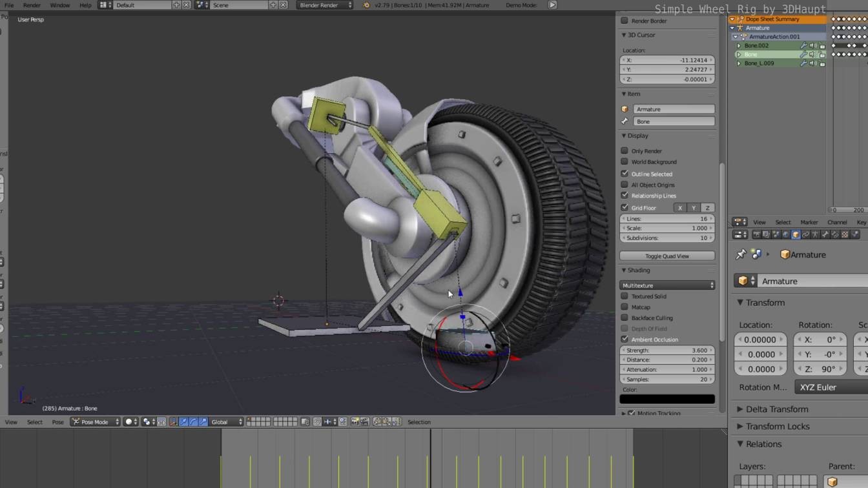Enable the Textured Solid checkbox
The height and width of the screenshot is (488, 868).
625,296
